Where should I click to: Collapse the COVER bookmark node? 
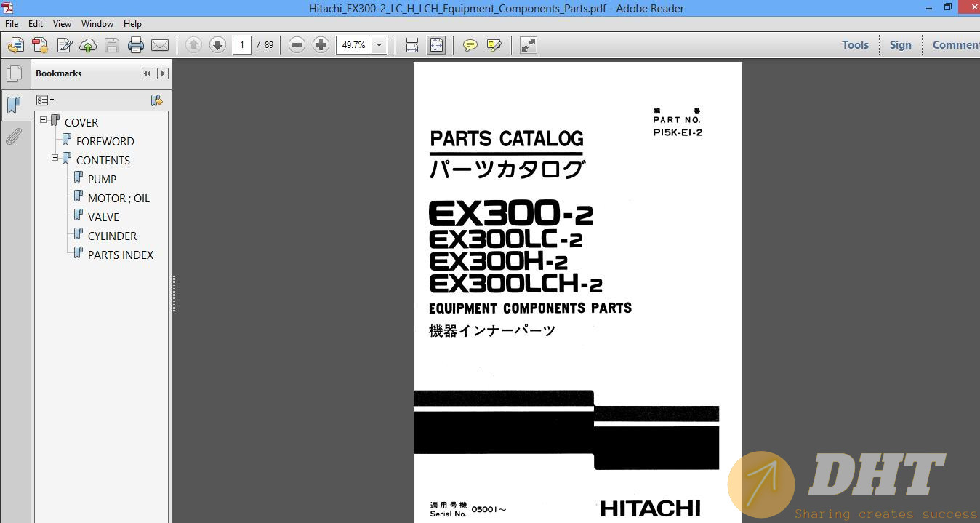[x=44, y=119]
